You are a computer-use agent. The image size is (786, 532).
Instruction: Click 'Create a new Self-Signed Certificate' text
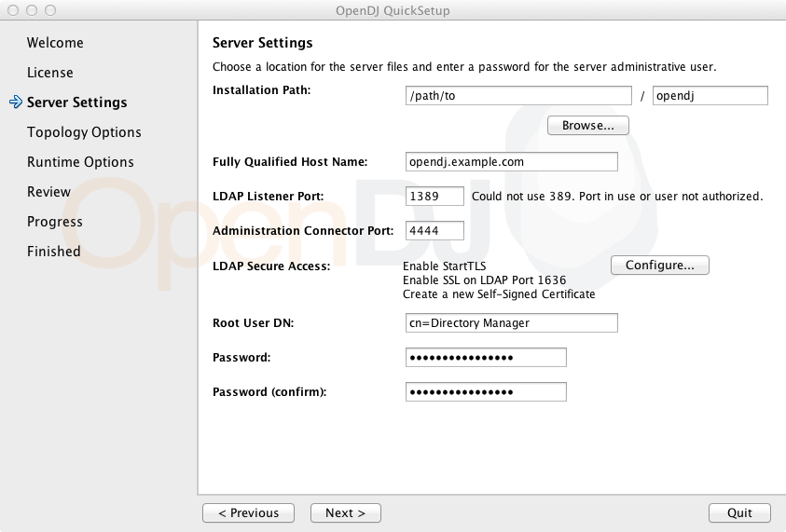click(499, 294)
